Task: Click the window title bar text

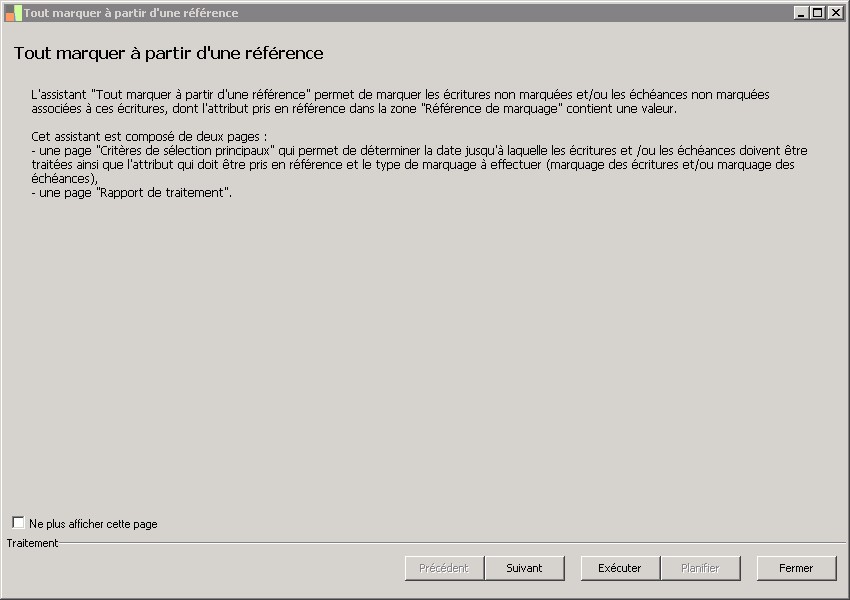Action: tap(131, 13)
